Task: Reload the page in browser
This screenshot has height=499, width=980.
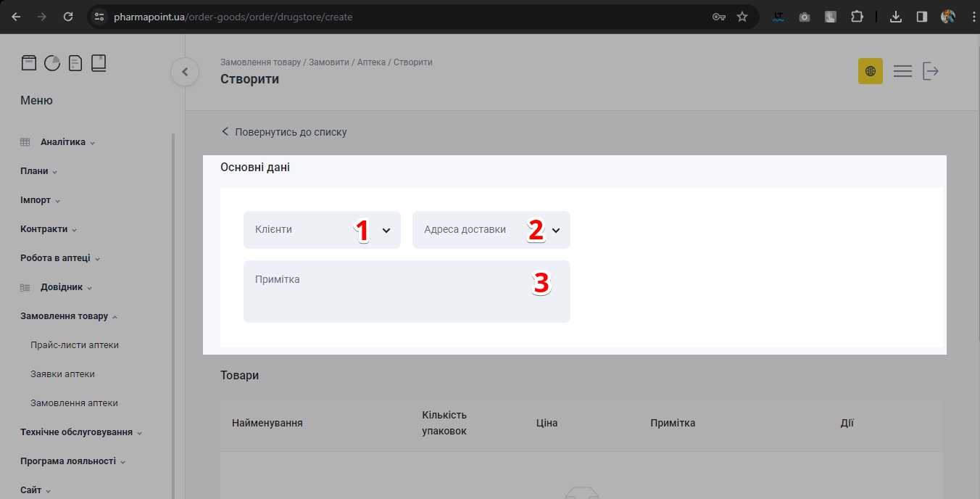Action: coord(68,17)
